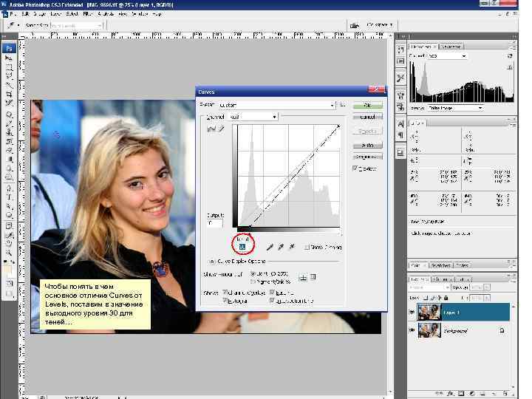
Task: Hide the Background layer eye icon
Action: pos(412,330)
